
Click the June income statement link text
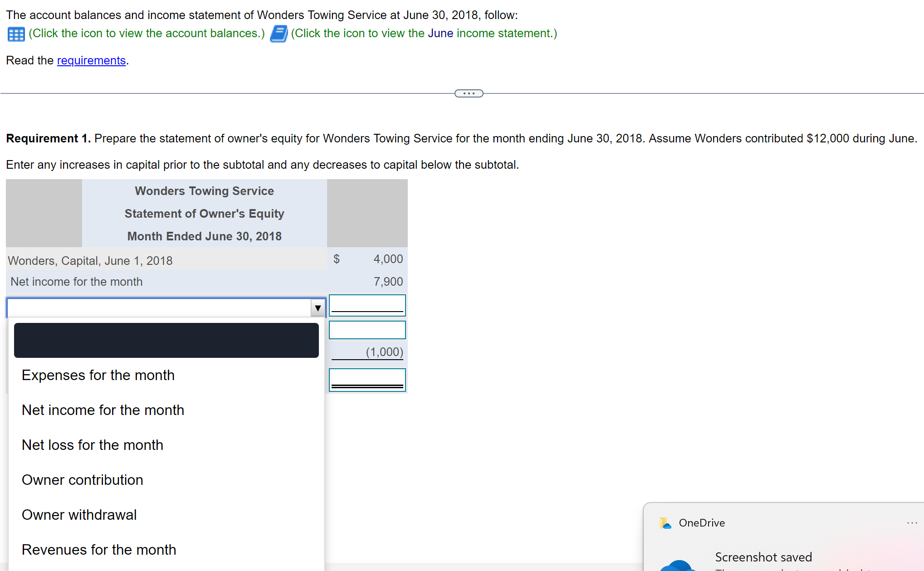[440, 33]
